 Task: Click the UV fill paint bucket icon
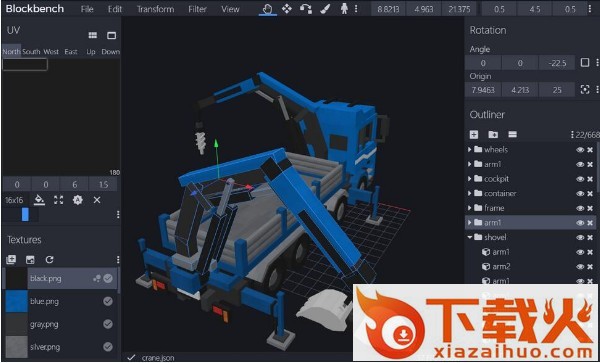click(x=39, y=200)
